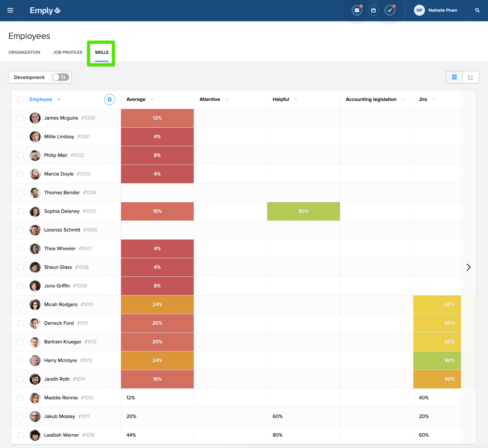Click Sophia Delaney's 80% Helpful cell
Image resolution: width=488 pixels, height=448 pixels.
pos(303,211)
